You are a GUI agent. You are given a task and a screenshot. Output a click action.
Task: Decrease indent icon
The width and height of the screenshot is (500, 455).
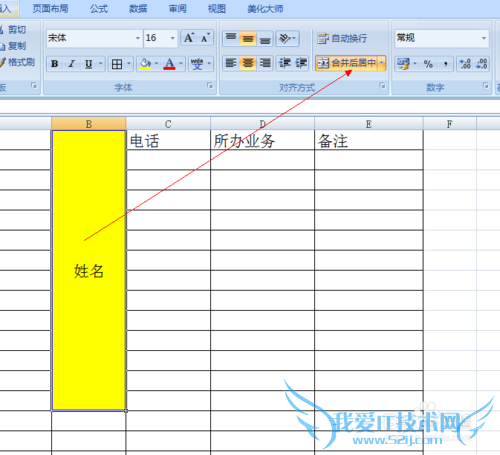285,63
